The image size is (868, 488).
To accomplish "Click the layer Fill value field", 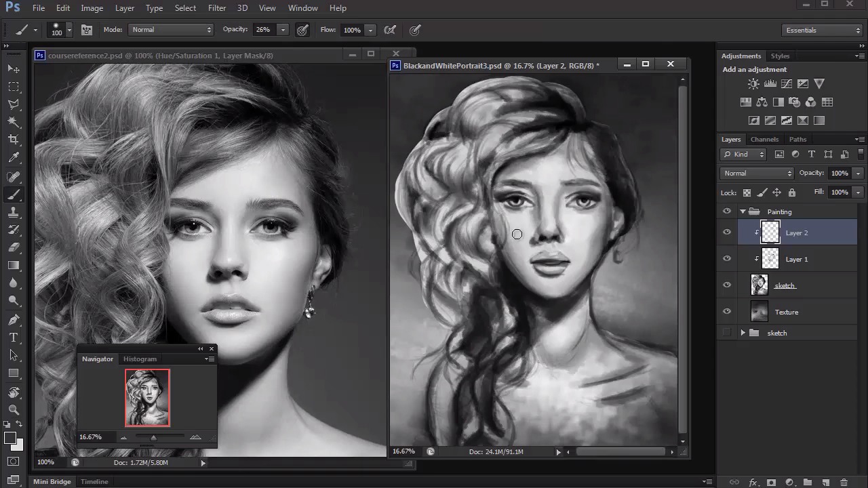I will [840, 192].
